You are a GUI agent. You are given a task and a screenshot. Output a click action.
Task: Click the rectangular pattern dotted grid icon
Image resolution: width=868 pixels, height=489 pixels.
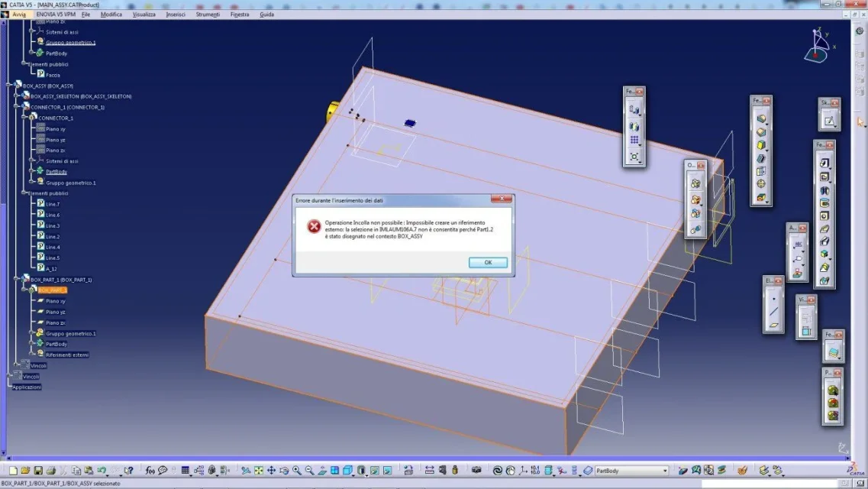(x=634, y=140)
